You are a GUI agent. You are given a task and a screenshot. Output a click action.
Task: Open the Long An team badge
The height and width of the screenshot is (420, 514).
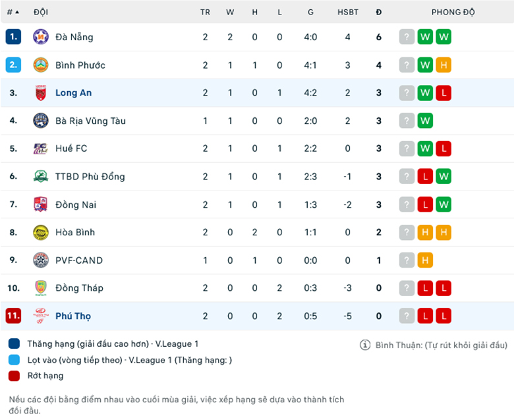click(x=41, y=93)
